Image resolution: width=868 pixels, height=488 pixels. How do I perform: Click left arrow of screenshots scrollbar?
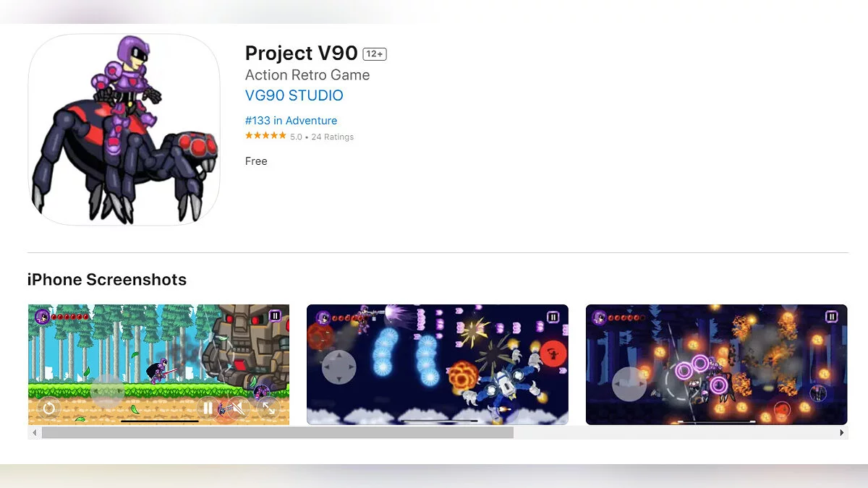[33, 432]
